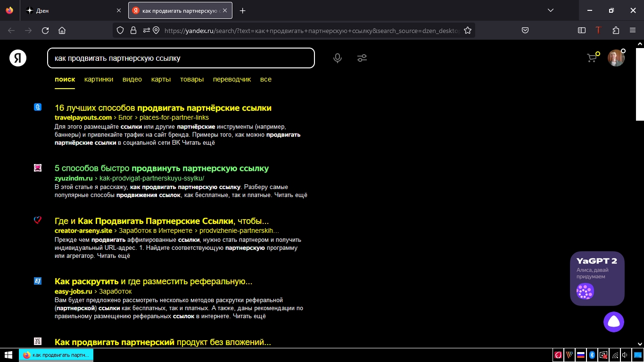Click places-for-partner-links breadcrumb
Viewport: 644px width, 362px height.
(174, 117)
